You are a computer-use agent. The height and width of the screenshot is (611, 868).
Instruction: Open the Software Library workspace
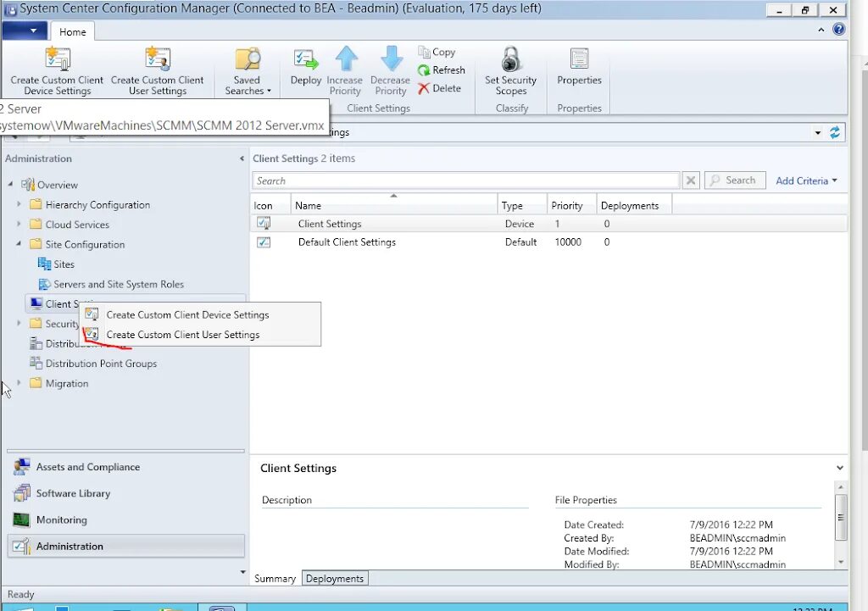(126, 493)
